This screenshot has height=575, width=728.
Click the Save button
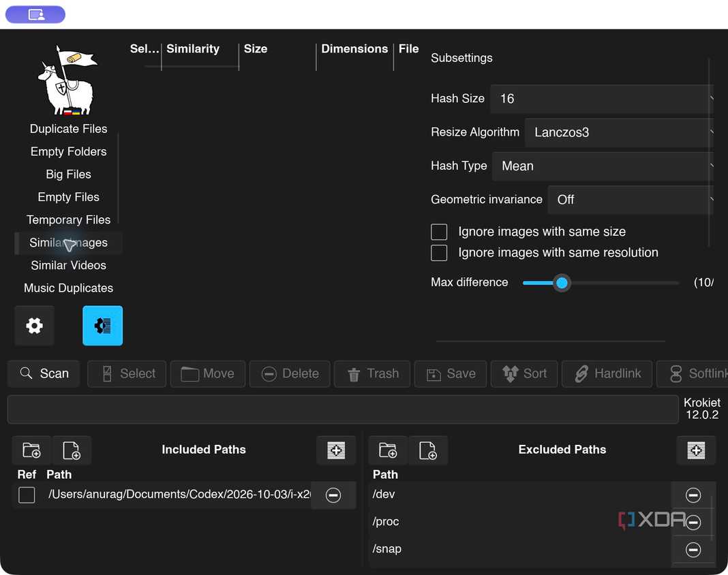tap(451, 373)
